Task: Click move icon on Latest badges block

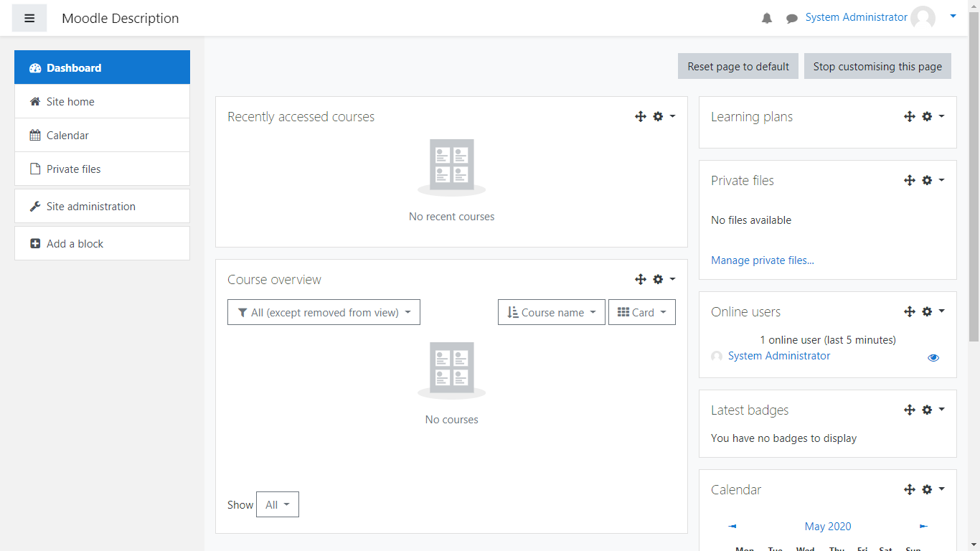Action: click(x=910, y=410)
